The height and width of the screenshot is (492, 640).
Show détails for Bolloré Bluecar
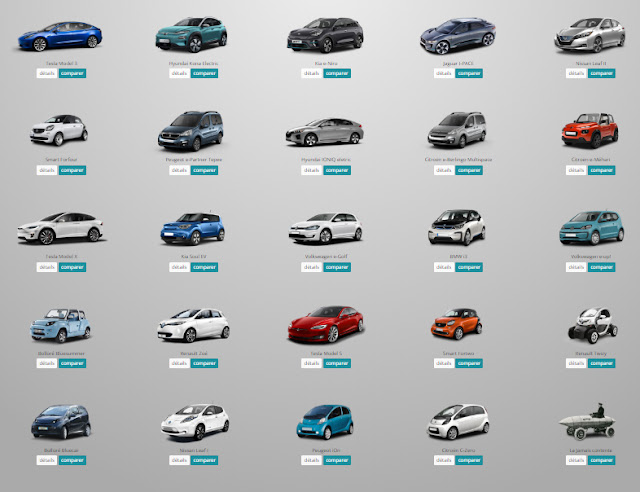point(47,460)
